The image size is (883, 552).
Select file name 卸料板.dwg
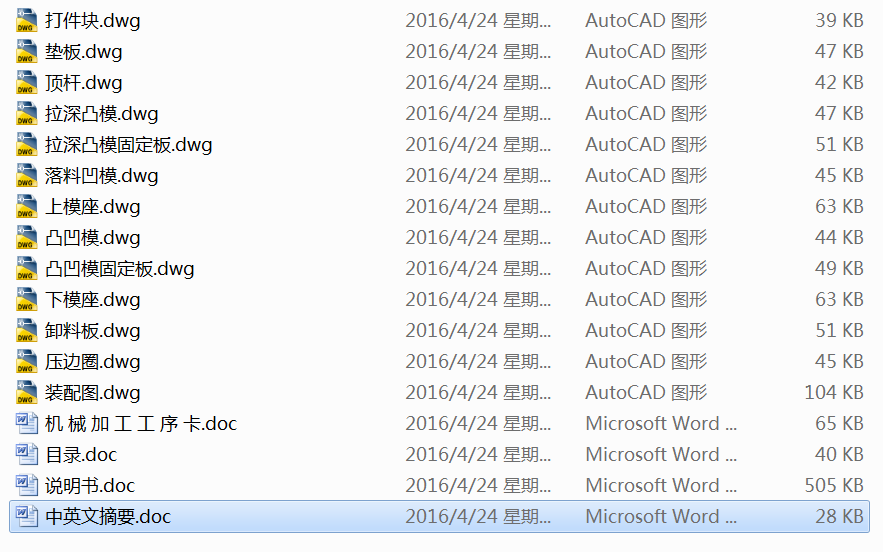pos(92,331)
